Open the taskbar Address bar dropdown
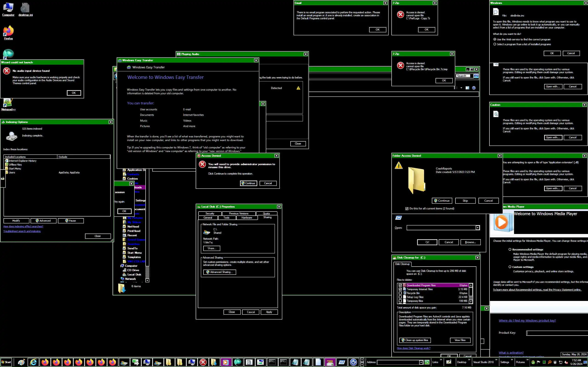This screenshot has height=367, width=588. [421, 362]
